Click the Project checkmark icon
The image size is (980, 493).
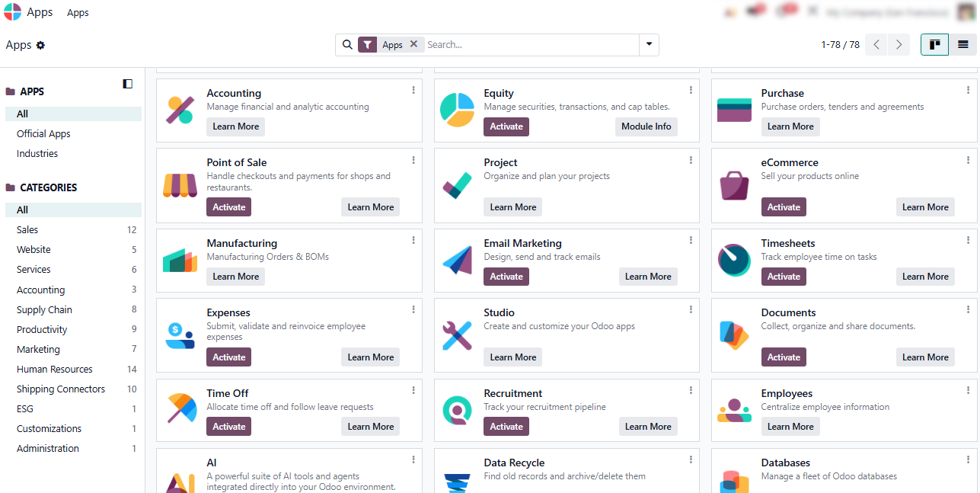click(458, 185)
